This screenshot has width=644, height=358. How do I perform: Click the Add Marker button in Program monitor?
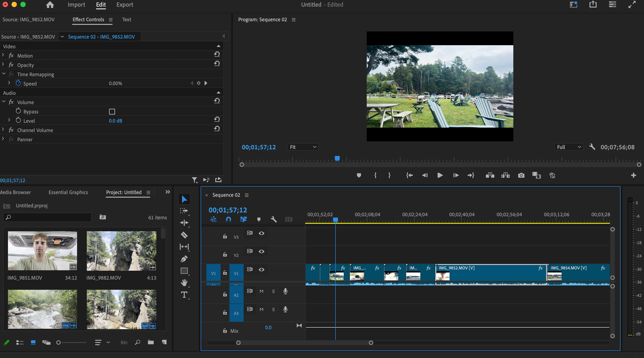(x=359, y=175)
